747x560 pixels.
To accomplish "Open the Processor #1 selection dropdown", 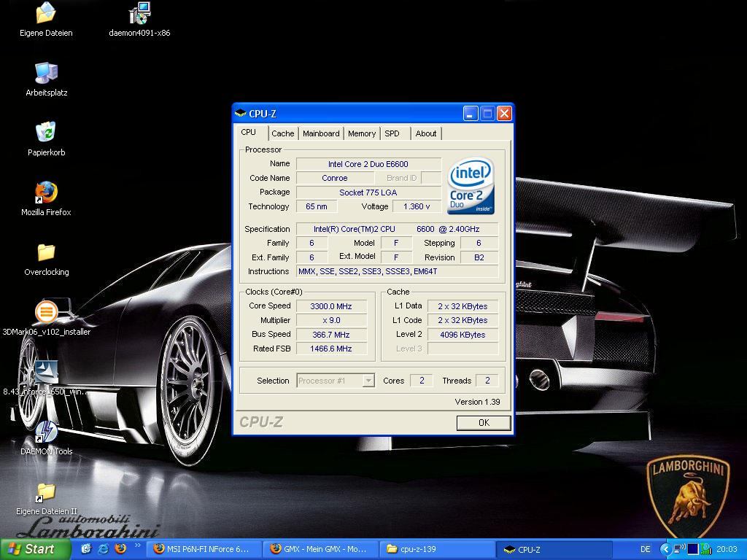I will [336, 381].
